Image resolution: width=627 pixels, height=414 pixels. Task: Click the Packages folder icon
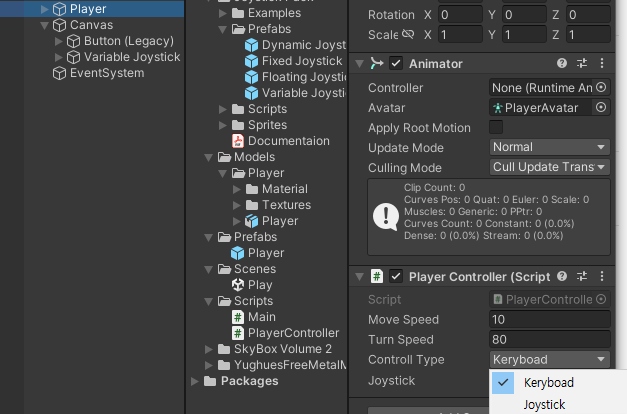pyautogui.click(x=210, y=381)
